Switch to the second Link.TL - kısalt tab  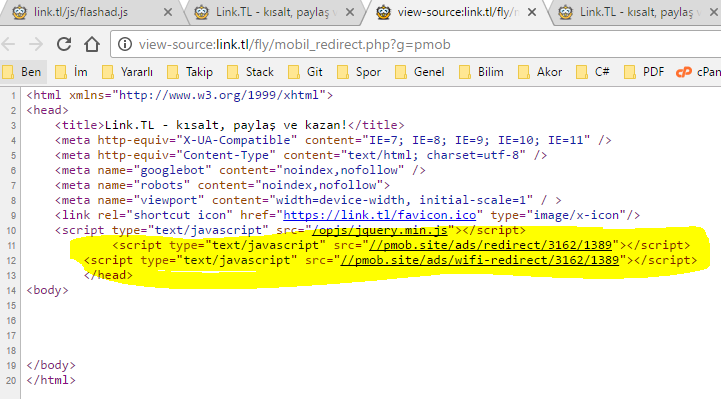tap(274, 12)
